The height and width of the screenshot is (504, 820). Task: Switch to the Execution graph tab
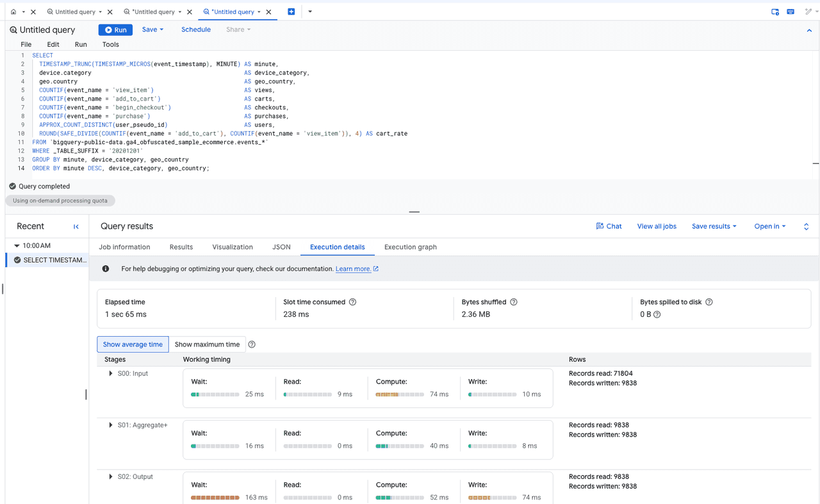(x=411, y=247)
